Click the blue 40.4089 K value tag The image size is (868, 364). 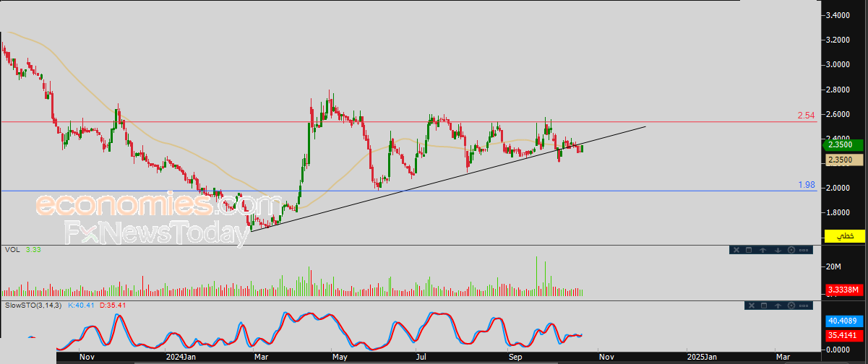pyautogui.click(x=843, y=321)
